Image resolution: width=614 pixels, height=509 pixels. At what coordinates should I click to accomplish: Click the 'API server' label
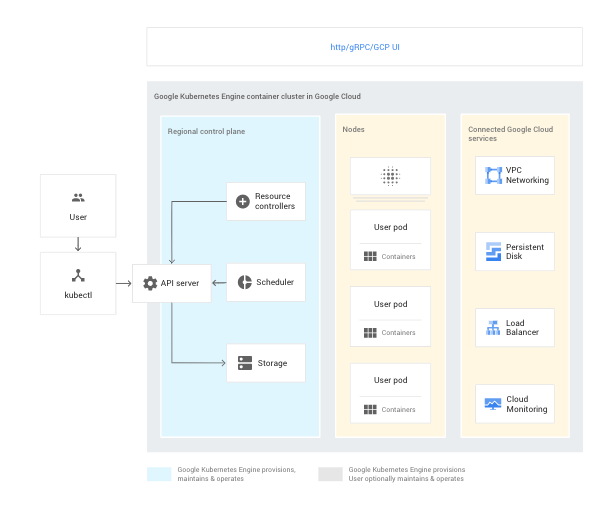[x=180, y=283]
